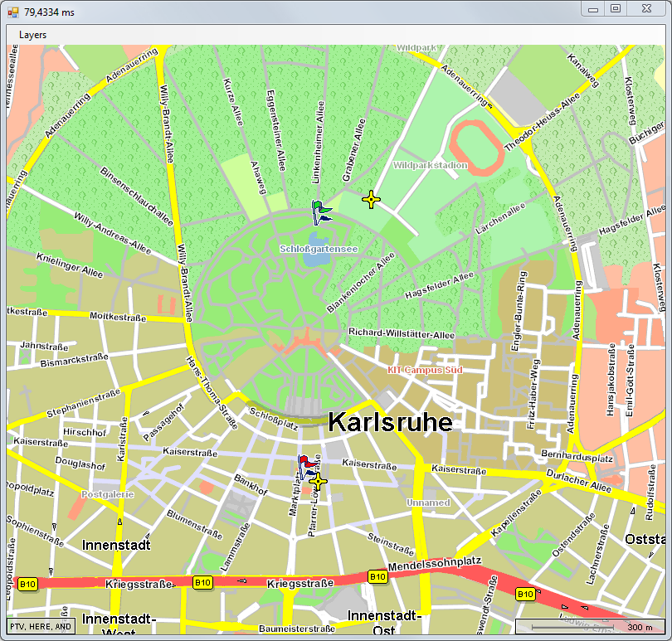Select the yellow cross marker below Kaiserstraße

tap(317, 481)
